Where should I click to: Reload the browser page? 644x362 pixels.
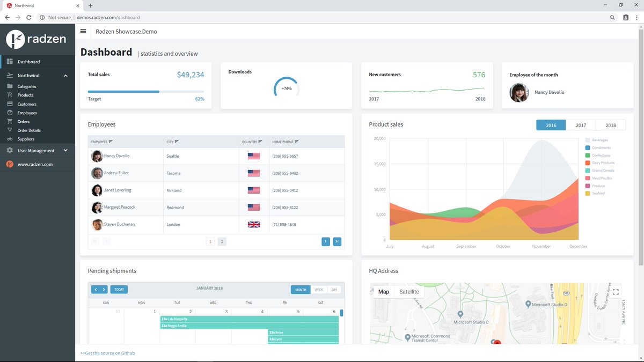tap(30, 17)
